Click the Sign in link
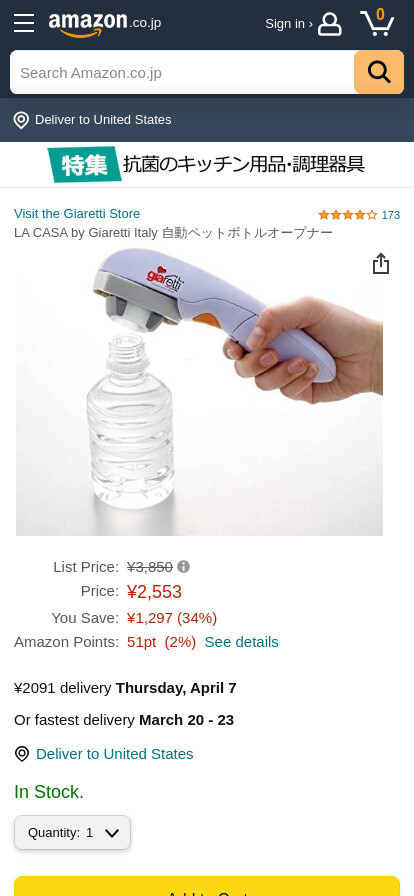 [x=289, y=24]
